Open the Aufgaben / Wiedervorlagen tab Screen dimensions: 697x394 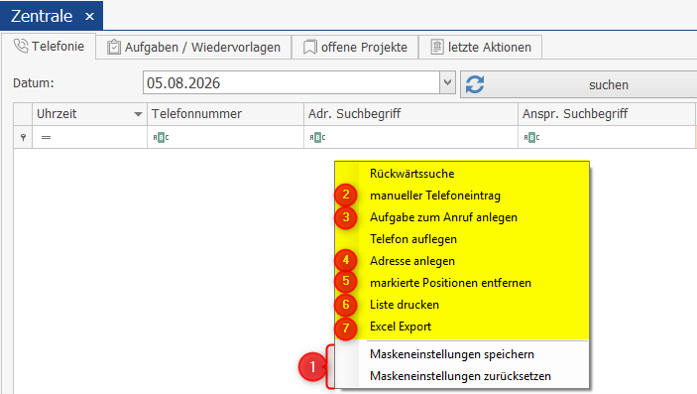click(194, 47)
